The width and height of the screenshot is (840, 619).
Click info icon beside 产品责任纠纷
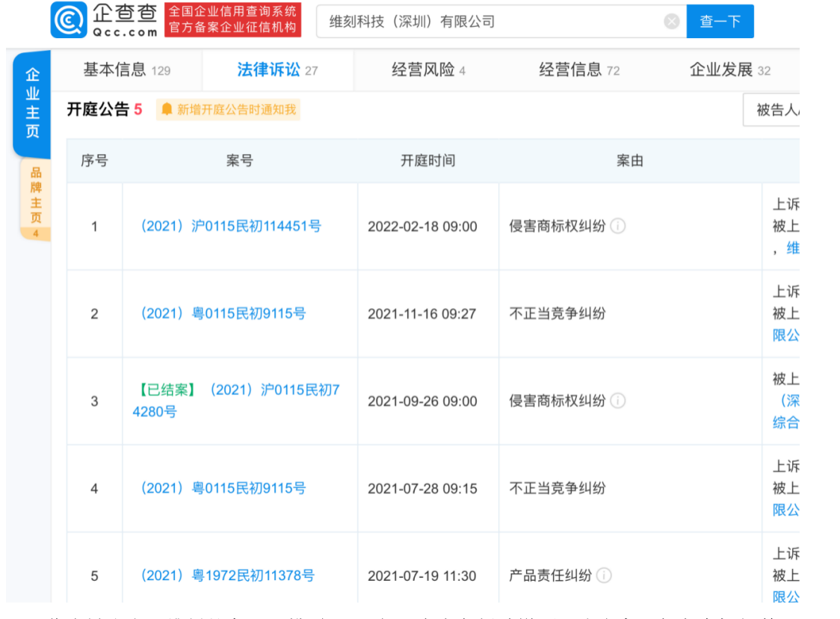point(604,576)
